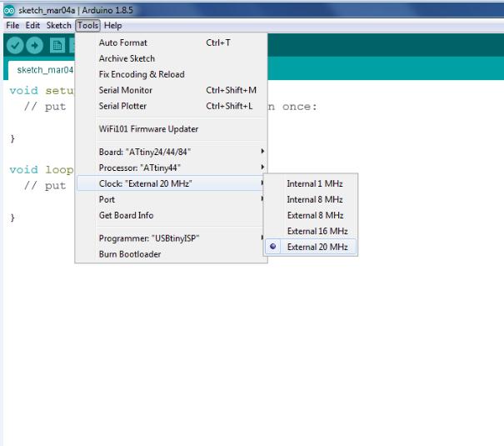This screenshot has width=504, height=446.
Task: Click Get Board Info
Action: (x=172, y=215)
